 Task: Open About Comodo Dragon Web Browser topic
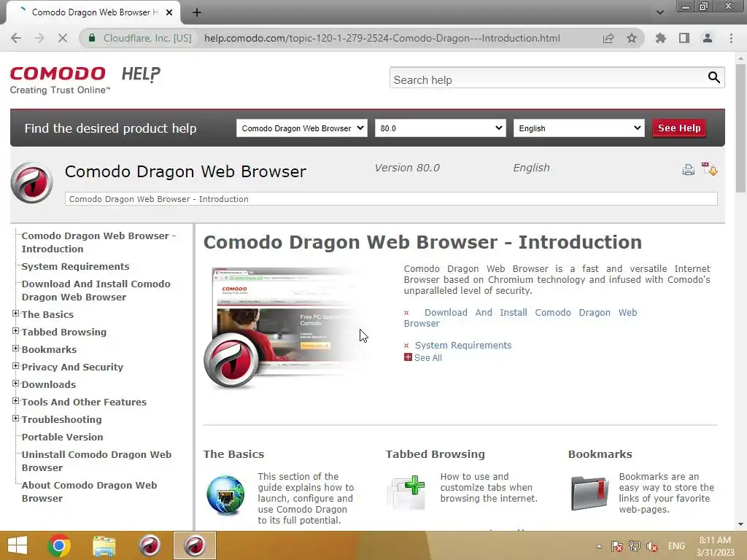89,492
